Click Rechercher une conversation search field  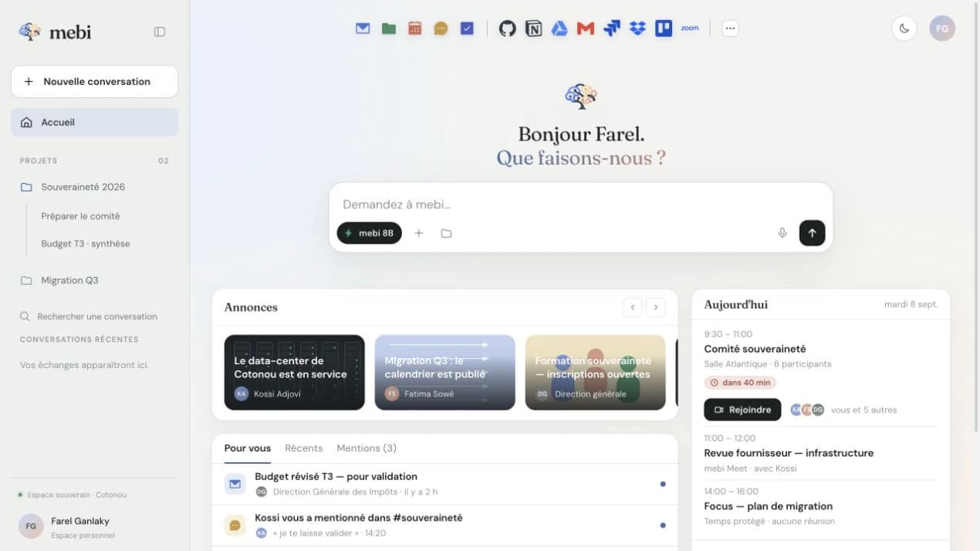[94, 316]
